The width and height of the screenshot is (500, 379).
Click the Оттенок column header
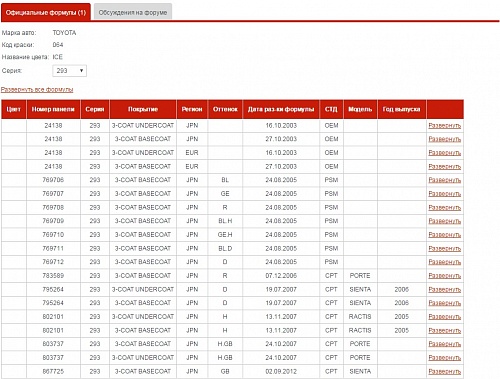coord(225,109)
